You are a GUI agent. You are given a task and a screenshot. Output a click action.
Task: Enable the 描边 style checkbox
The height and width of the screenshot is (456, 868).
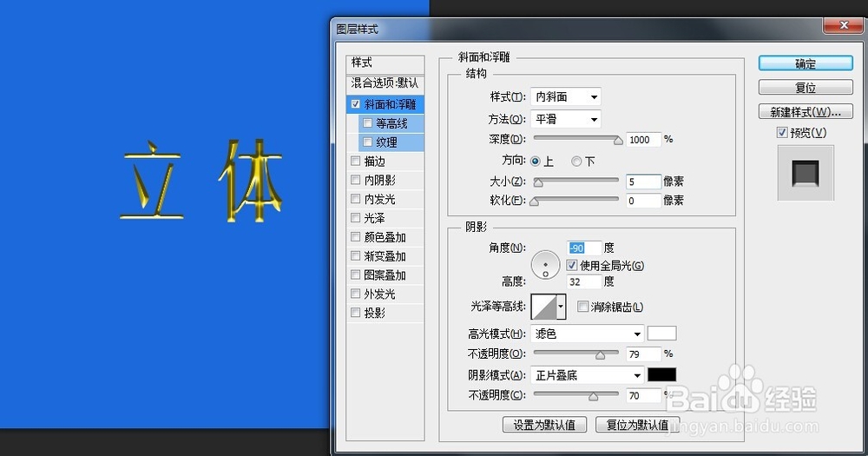pos(355,162)
